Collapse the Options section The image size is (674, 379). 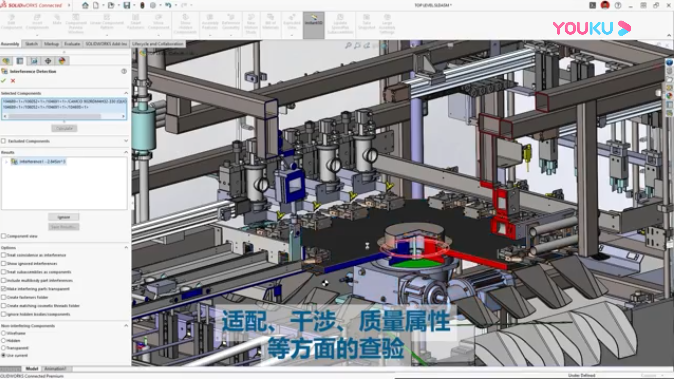pos(126,248)
